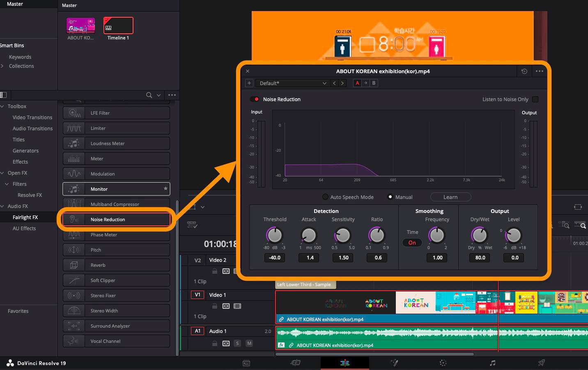The width and height of the screenshot is (588, 370).
Task: Click the favorite star on Monitor effect
Action: pos(165,189)
